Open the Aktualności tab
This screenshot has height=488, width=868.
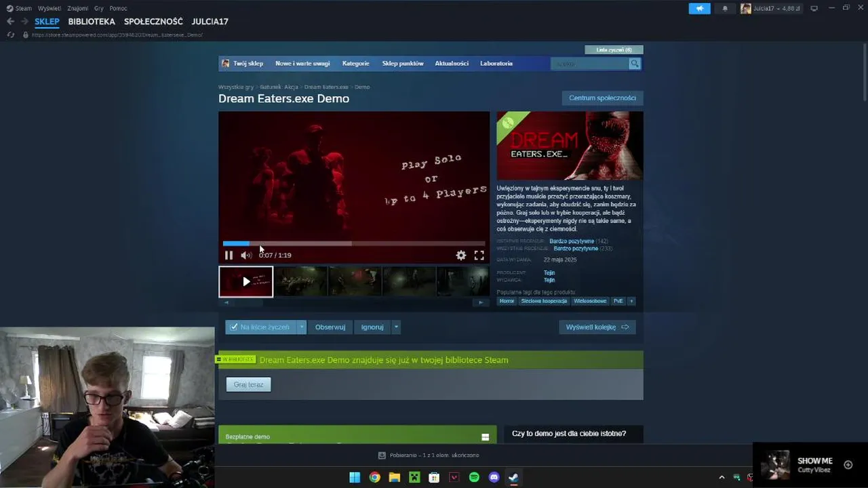pos(452,64)
